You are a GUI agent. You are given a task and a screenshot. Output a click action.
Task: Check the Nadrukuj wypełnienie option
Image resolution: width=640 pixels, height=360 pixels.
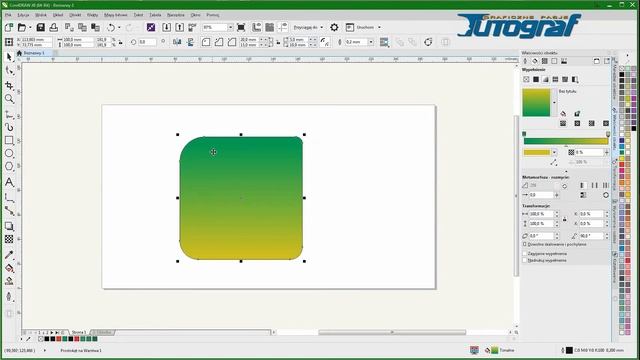[x=525, y=260]
